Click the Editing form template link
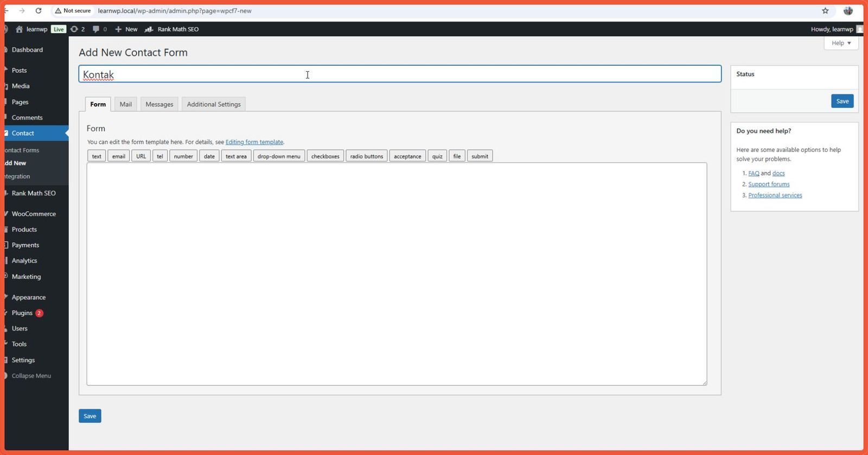The height and width of the screenshot is (455, 868). click(x=254, y=142)
